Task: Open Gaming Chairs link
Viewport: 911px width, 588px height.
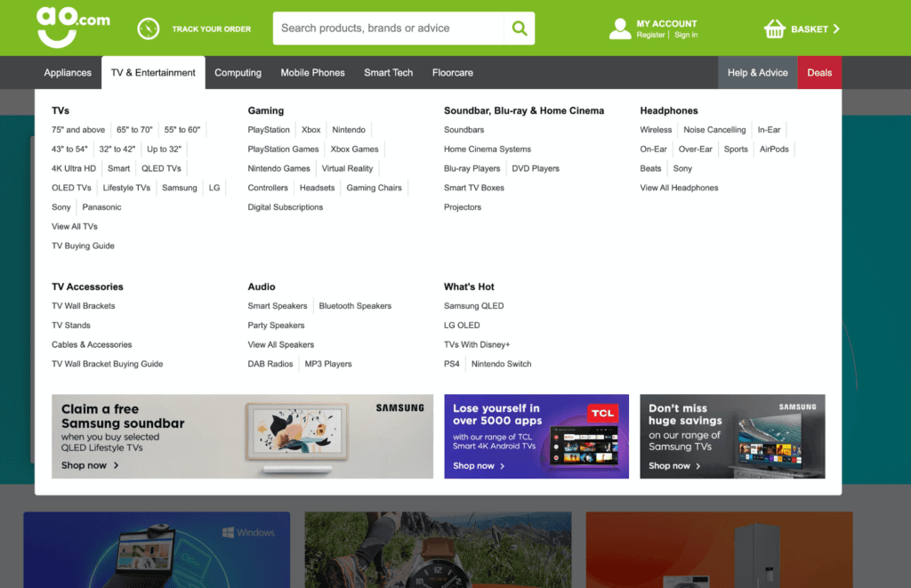Action: tap(375, 188)
